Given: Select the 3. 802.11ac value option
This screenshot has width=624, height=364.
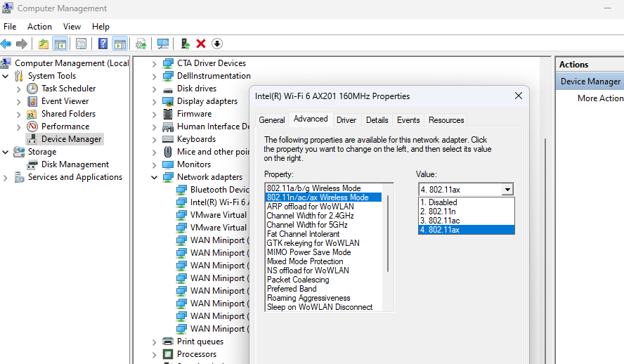Looking at the screenshot, I should [x=467, y=221].
